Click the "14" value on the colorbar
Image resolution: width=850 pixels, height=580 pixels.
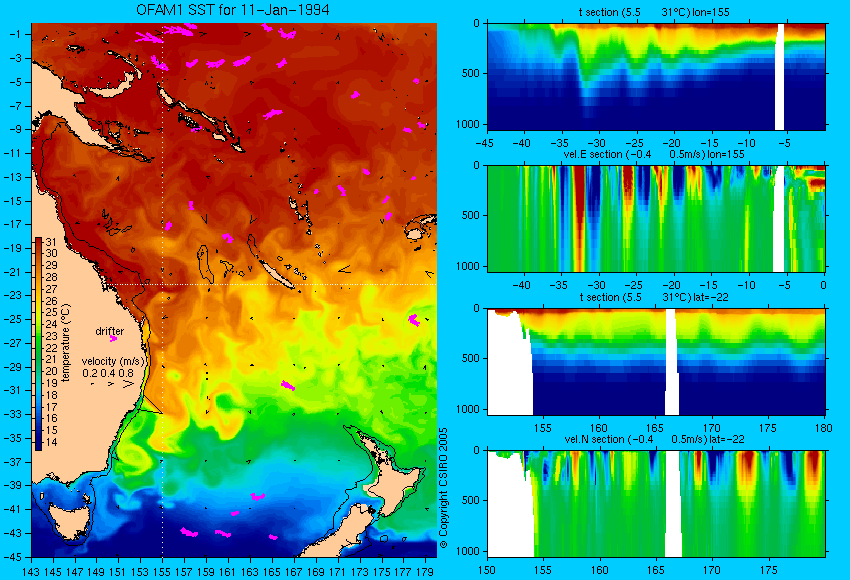point(51,442)
